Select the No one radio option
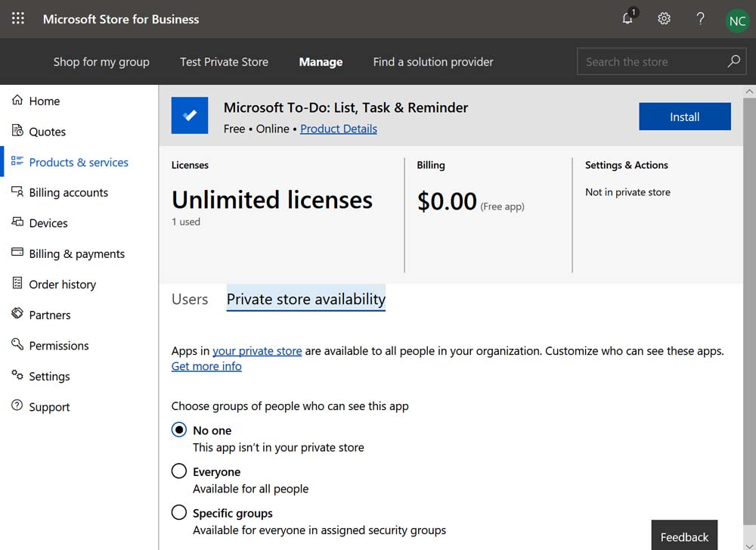 pyautogui.click(x=179, y=430)
